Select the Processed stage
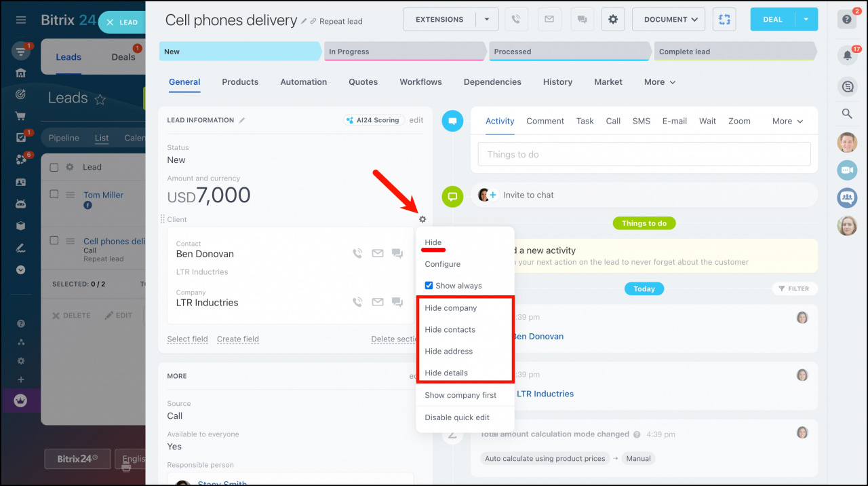The width and height of the screenshot is (868, 486). 570,52
